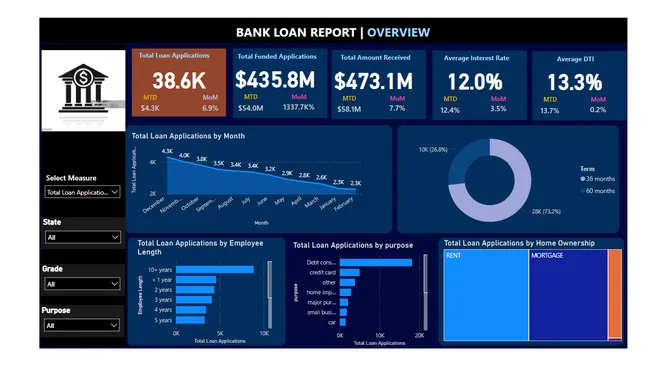Click the December month axis label
This screenshot has height=373, width=650.
(153, 206)
